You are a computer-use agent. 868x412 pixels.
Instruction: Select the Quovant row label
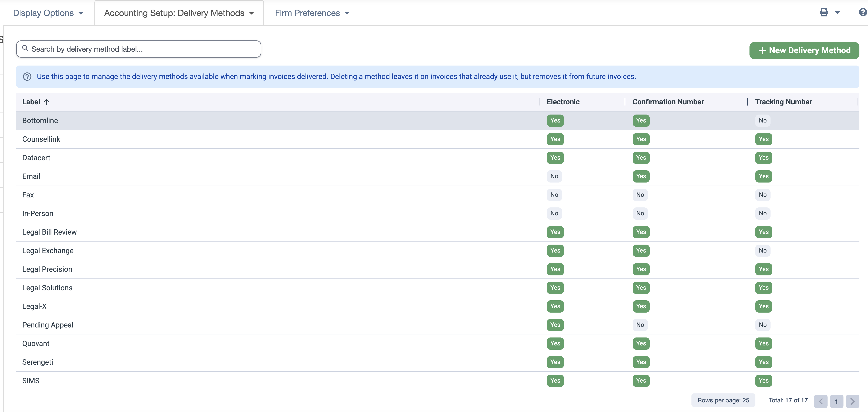tap(36, 343)
